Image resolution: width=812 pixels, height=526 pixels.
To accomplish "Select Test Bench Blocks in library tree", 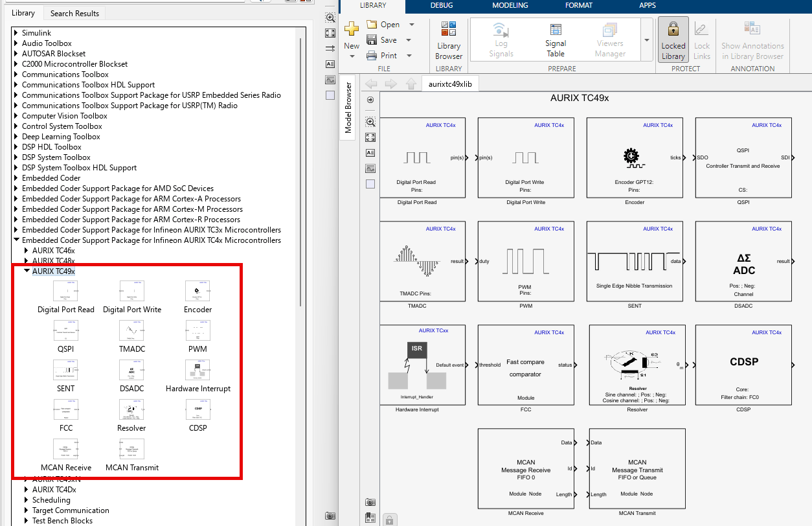I will pos(62,521).
